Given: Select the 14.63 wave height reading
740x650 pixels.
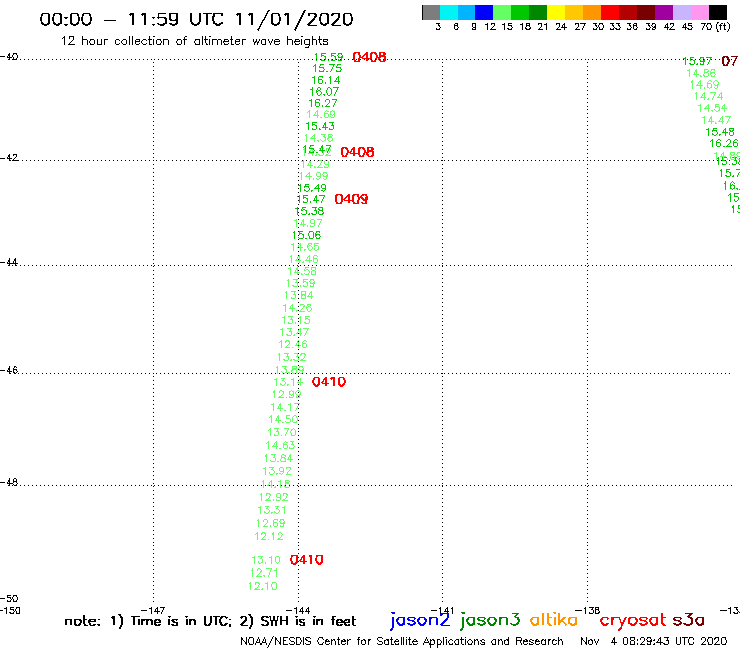Looking at the screenshot, I should pos(280,446).
